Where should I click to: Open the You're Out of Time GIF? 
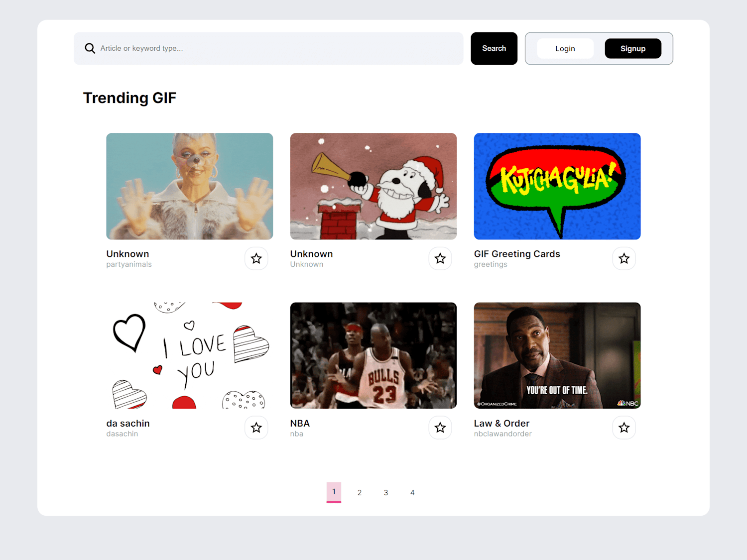557,355
